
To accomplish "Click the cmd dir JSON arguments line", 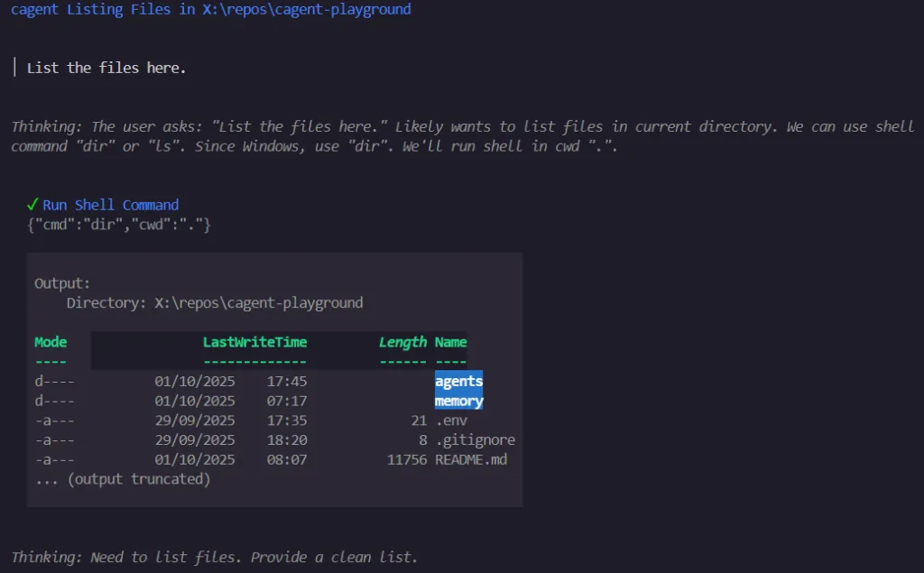I will [x=119, y=225].
